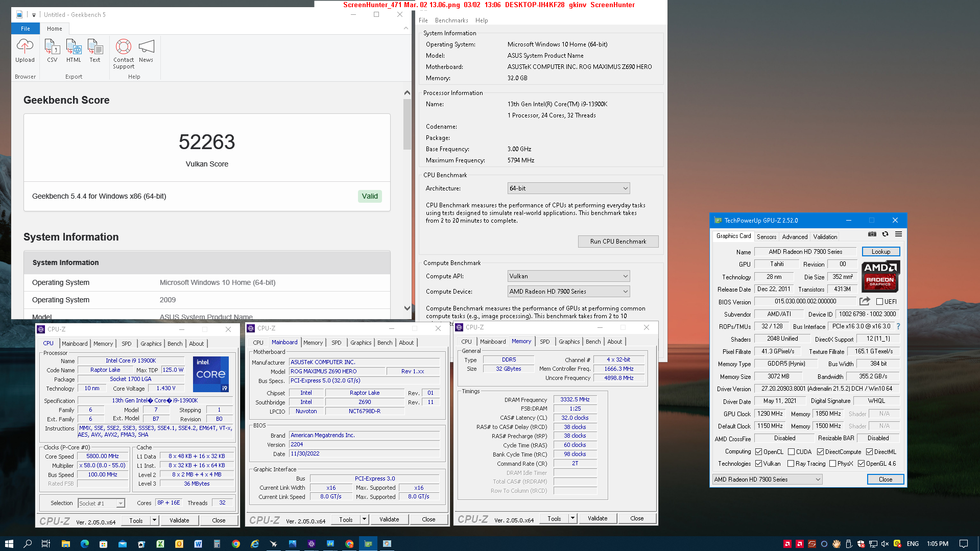Click Close button in GPU-Z

pos(886,480)
